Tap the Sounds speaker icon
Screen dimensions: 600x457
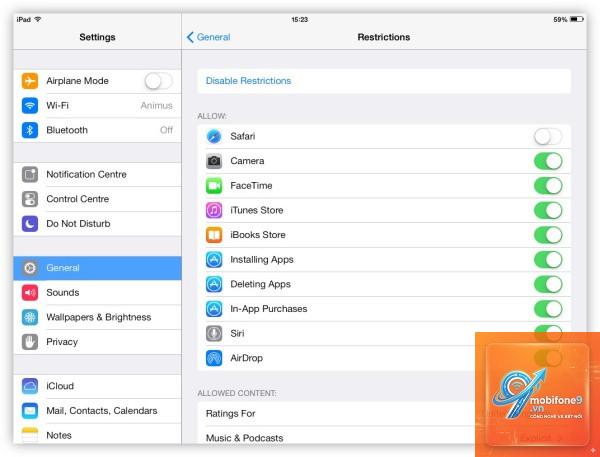pos(30,293)
